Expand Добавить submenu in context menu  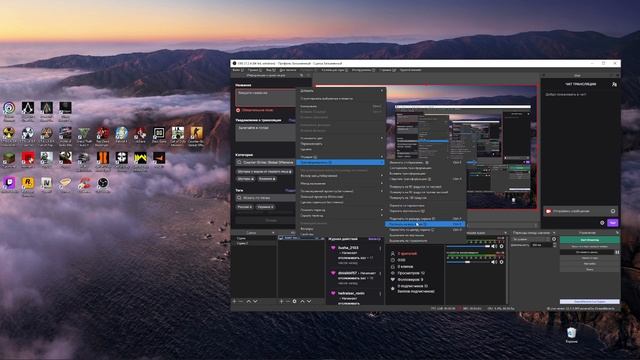341,91
